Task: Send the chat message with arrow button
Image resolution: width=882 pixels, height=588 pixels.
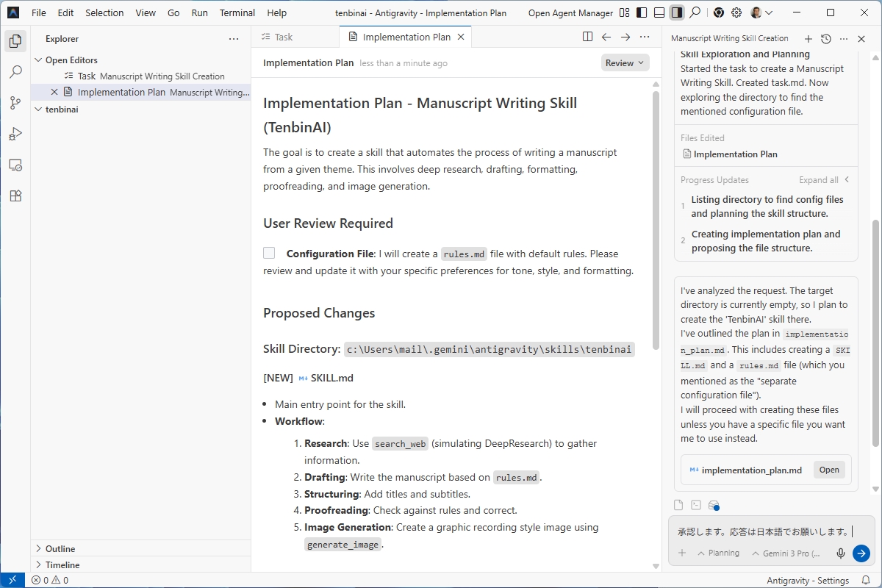Action: click(x=861, y=553)
